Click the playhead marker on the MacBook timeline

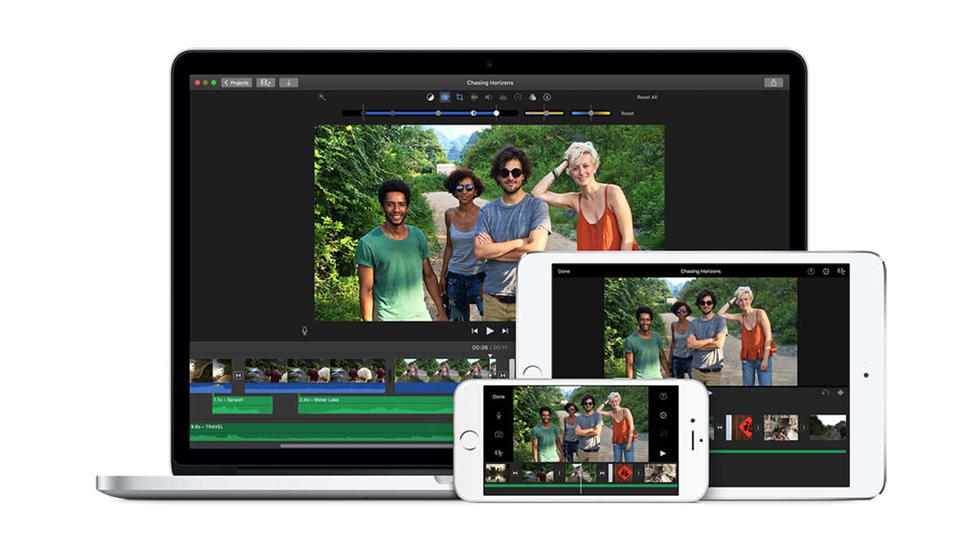point(491,356)
